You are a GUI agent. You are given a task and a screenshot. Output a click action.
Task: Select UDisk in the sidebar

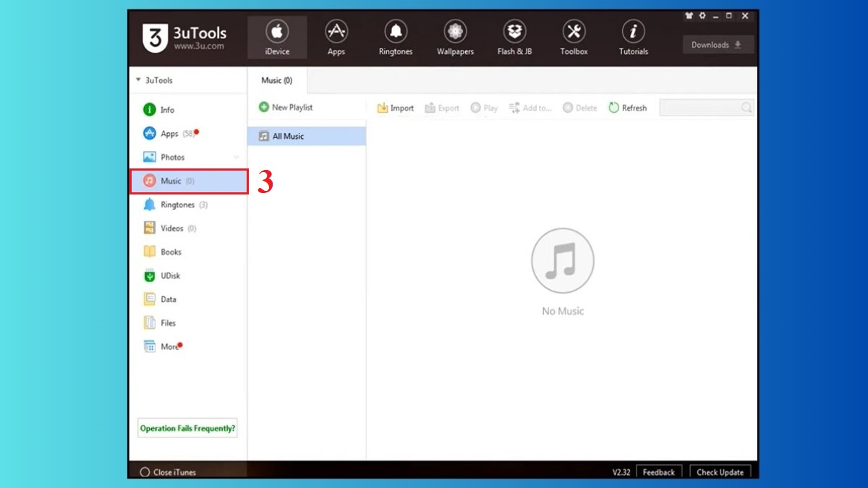[171, 275]
